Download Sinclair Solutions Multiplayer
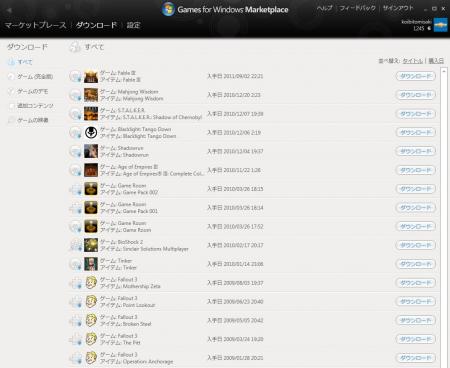 pyautogui.click(x=416, y=245)
